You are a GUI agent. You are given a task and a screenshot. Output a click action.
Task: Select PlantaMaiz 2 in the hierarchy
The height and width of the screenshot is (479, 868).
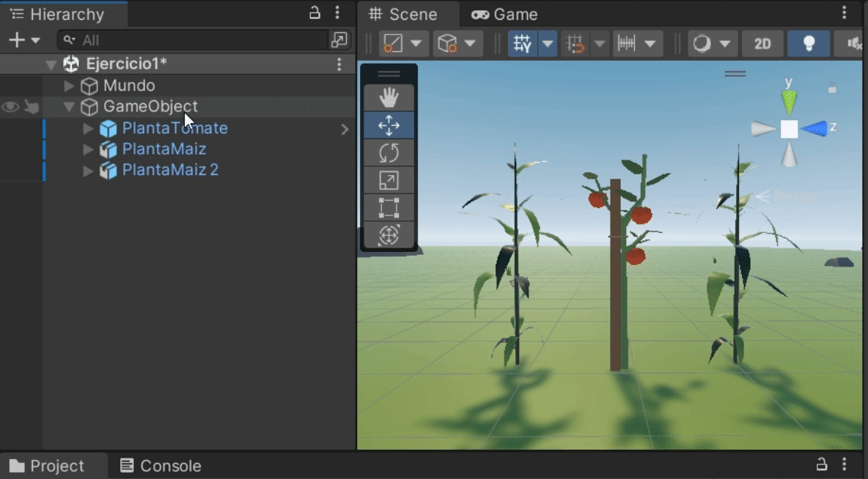point(170,171)
